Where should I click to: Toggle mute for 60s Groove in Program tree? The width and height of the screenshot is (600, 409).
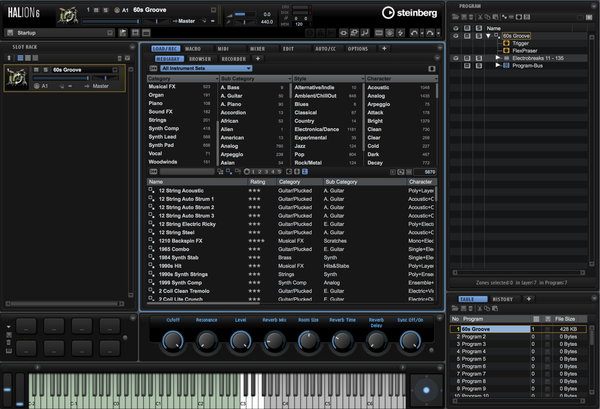467,36
